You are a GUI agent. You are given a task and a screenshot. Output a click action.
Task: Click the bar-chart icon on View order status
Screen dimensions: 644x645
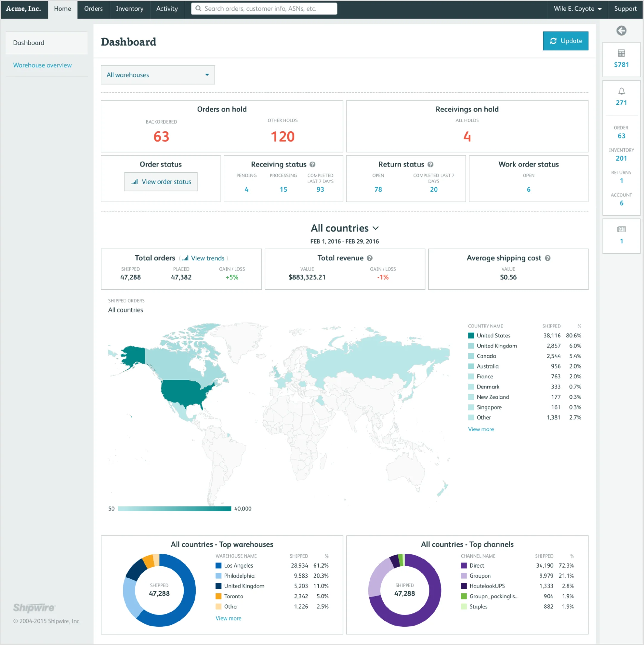(x=134, y=182)
